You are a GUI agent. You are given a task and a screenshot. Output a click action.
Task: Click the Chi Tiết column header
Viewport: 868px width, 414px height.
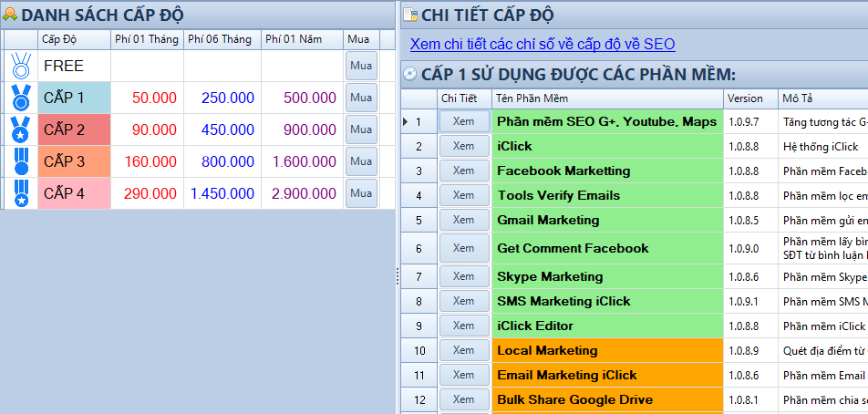coord(464,98)
